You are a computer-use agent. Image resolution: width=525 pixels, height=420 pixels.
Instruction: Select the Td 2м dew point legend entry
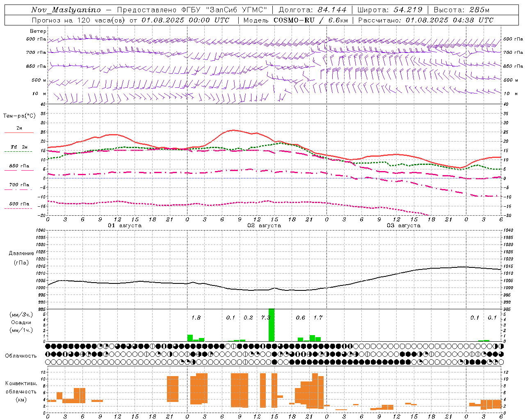19,147
